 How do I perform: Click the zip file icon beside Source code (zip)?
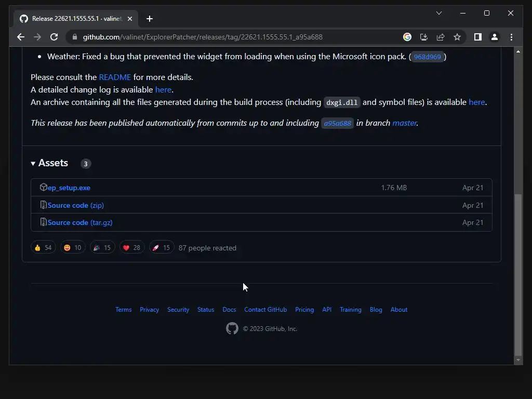43,205
